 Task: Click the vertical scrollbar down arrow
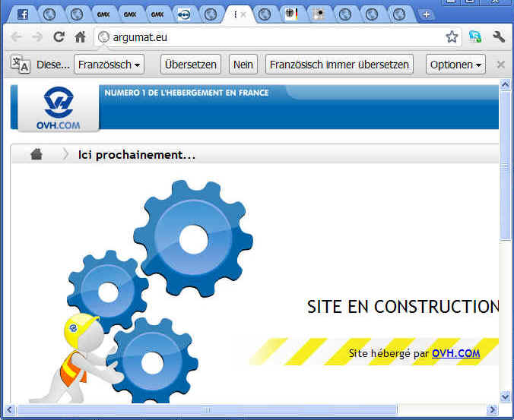(506, 396)
